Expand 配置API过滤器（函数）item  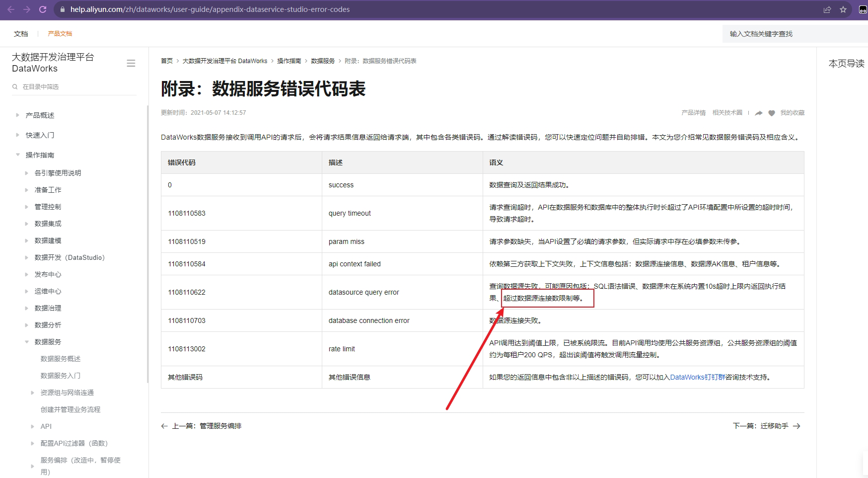(33, 443)
